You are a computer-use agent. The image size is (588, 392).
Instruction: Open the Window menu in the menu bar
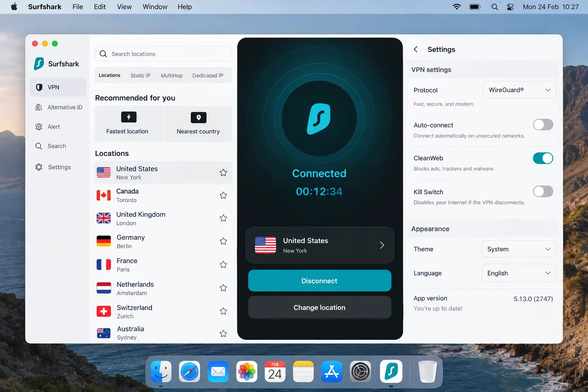[x=155, y=7]
